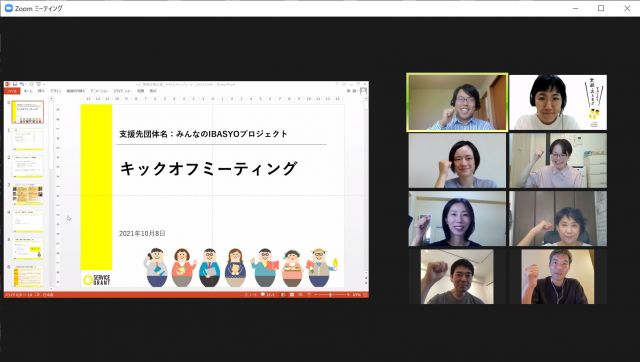Expand the Customize Quick Access Toolbar dropdown arrow
The width and height of the screenshot is (640, 362).
click(x=44, y=84)
